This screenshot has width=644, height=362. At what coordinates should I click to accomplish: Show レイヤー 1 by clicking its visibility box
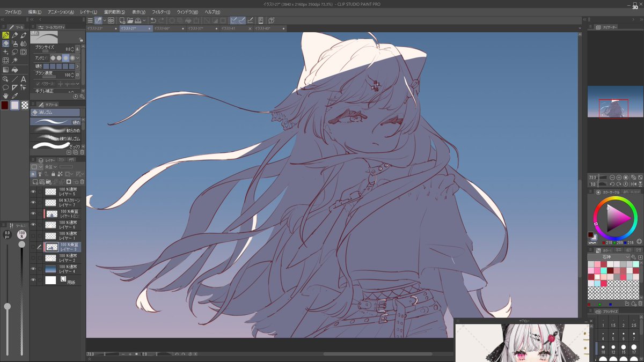33,236
